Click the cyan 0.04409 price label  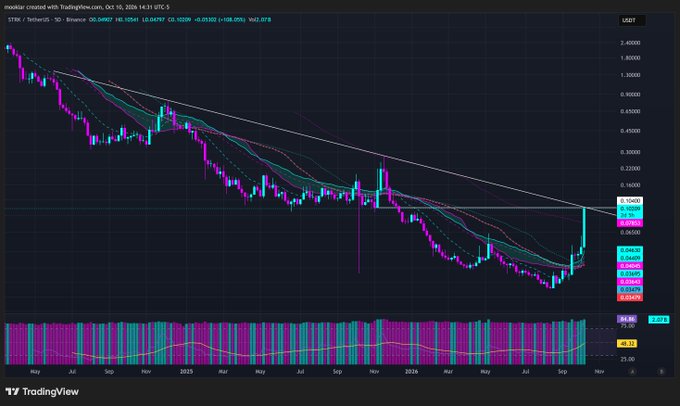click(x=630, y=258)
